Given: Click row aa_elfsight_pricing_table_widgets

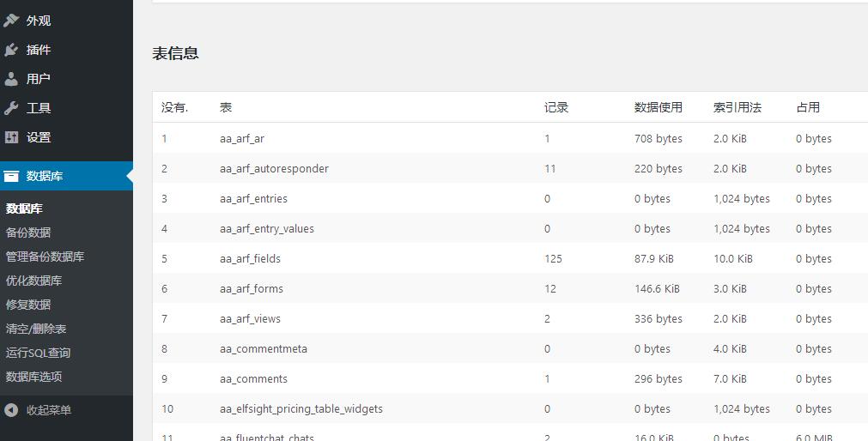Looking at the screenshot, I should coord(510,409).
